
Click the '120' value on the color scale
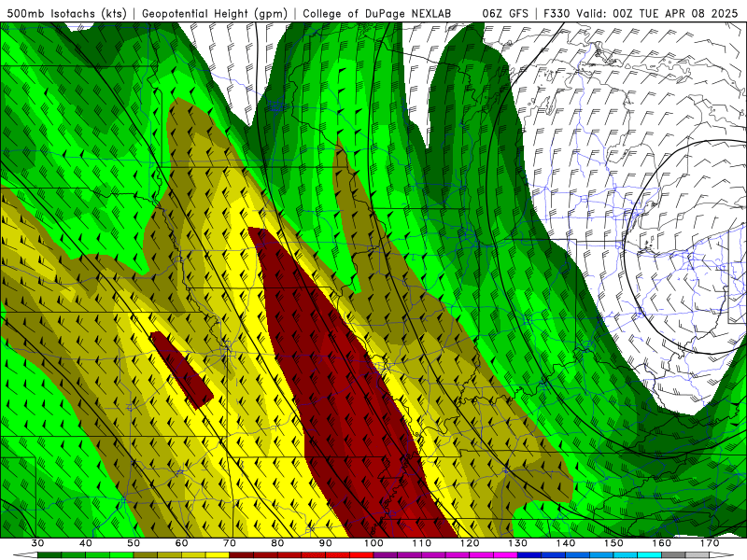click(470, 543)
